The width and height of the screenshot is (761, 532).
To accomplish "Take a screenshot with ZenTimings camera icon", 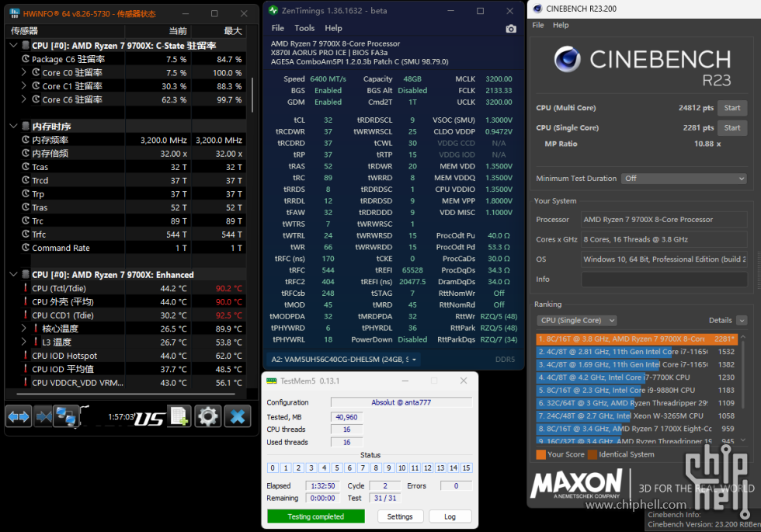I will (511, 29).
